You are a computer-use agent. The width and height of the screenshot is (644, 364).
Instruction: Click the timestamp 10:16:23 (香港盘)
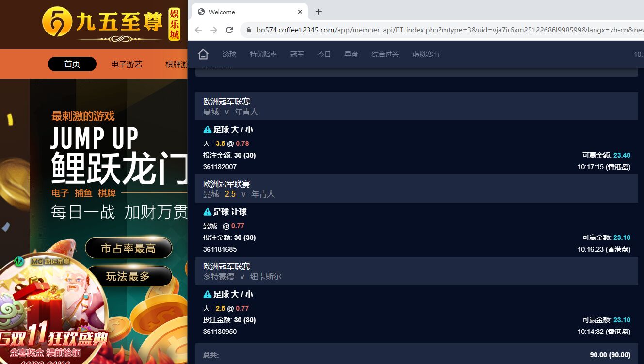click(604, 249)
